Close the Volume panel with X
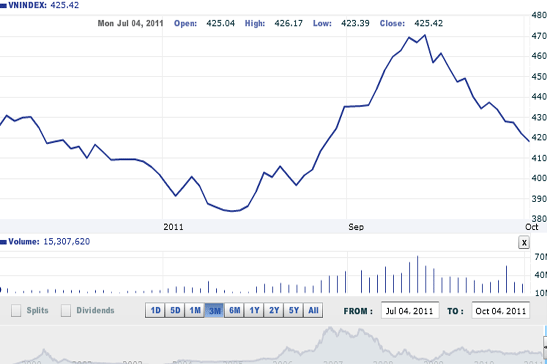Viewport: 550px width, 364px height. (x=524, y=242)
